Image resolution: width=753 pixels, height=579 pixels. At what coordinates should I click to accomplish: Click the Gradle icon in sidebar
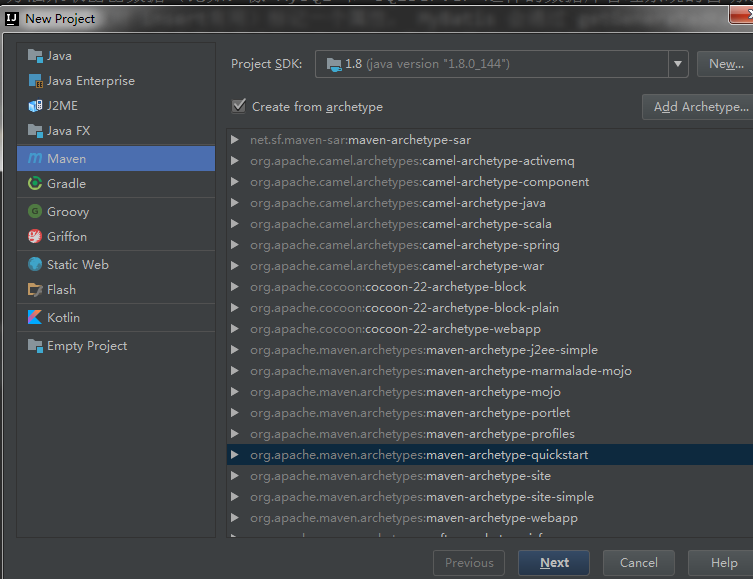coord(35,183)
